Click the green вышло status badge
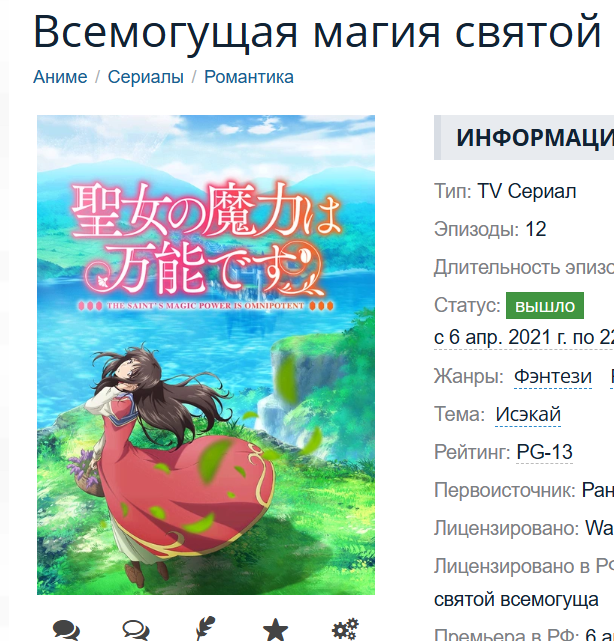This screenshot has height=641, width=614. click(545, 305)
